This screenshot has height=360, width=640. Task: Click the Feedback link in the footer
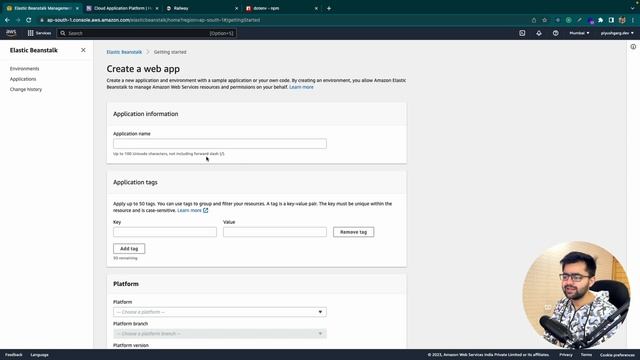tap(13, 355)
